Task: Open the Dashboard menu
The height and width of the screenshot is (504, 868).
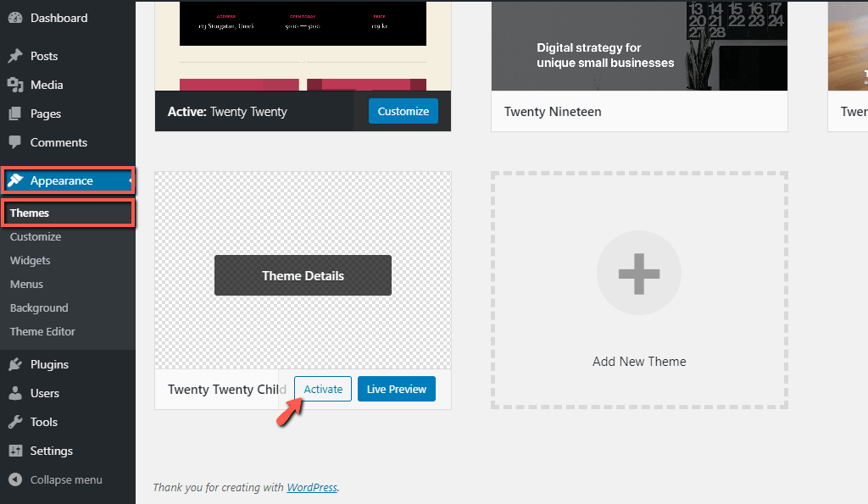Action: point(58,18)
